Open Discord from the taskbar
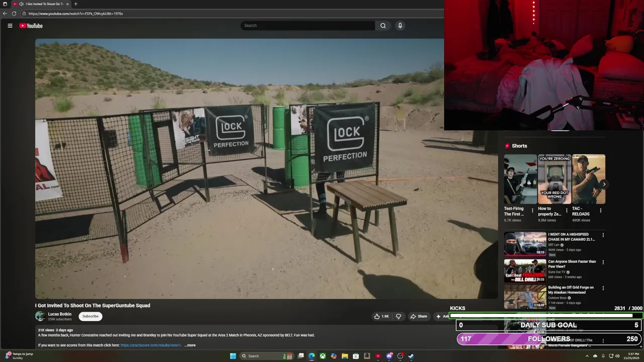 point(389,356)
